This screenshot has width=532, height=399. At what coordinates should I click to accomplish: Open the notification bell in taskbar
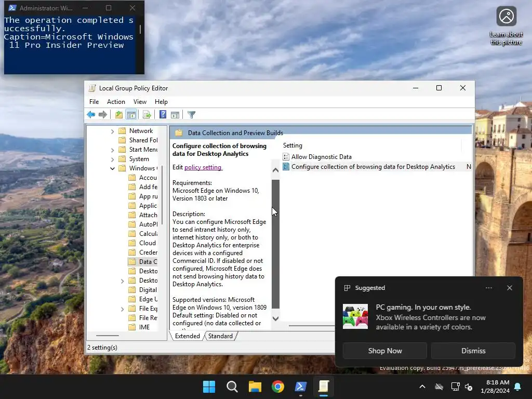518,387
